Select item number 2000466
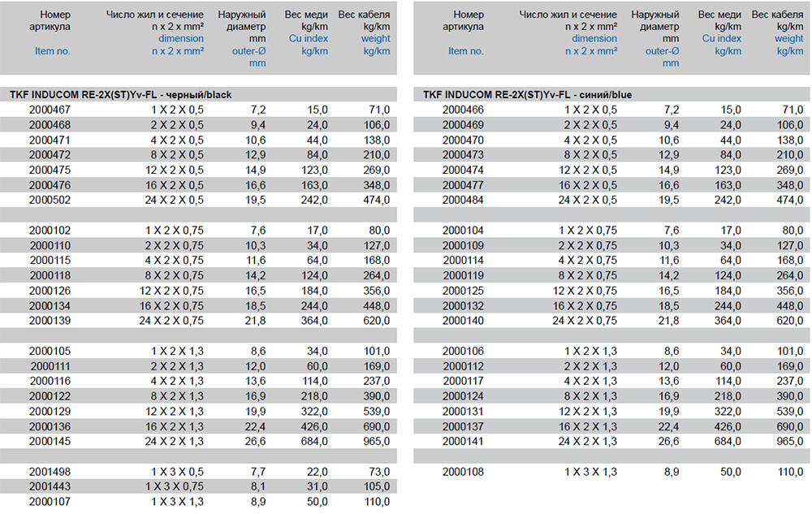The width and height of the screenshot is (812, 514). coord(463,110)
